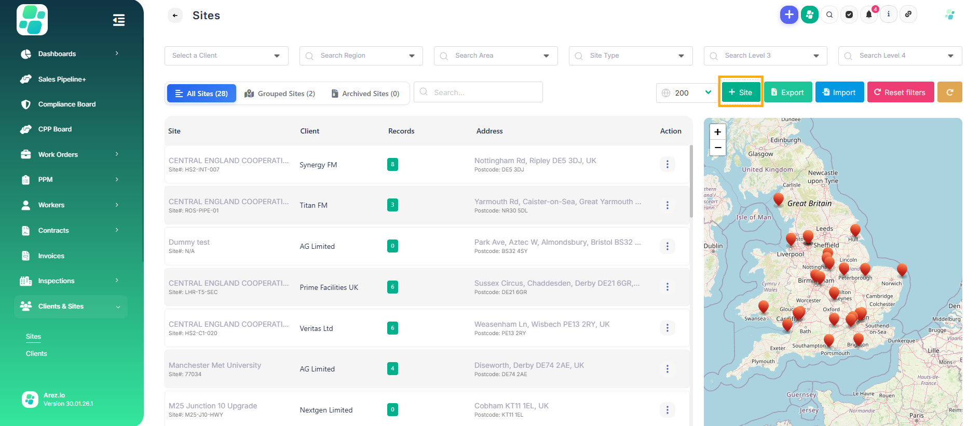Switch to Grouped Sites tab

point(280,94)
